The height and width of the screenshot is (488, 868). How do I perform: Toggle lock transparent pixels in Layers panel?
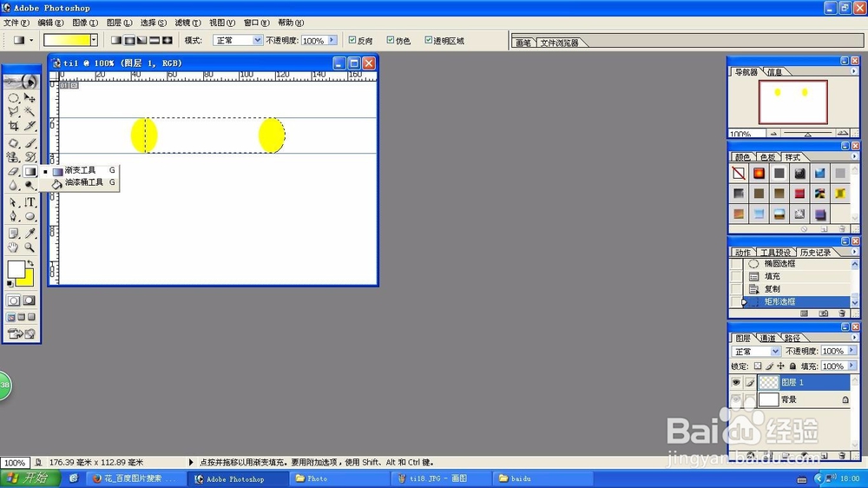coord(758,366)
